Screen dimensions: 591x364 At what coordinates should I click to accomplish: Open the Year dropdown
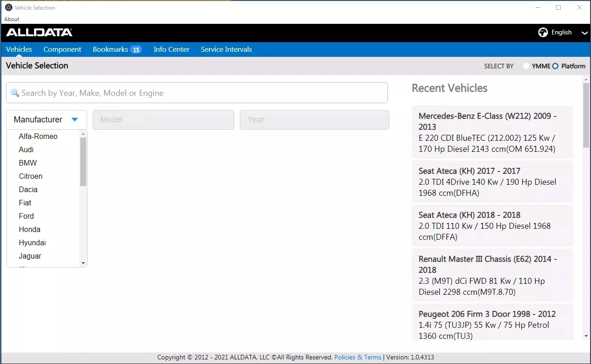coord(315,120)
